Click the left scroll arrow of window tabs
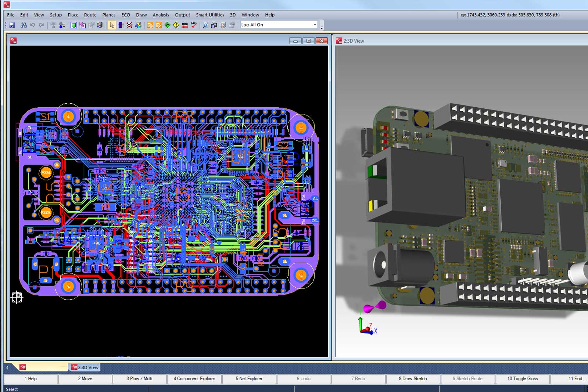This screenshot has width=588, height=392. pos(7,367)
